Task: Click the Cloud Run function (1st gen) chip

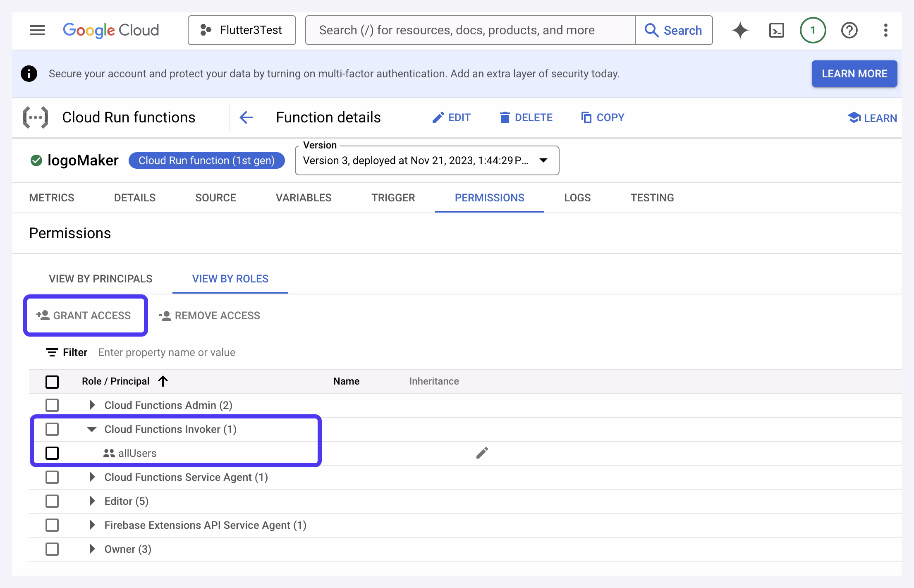Action: coord(206,160)
